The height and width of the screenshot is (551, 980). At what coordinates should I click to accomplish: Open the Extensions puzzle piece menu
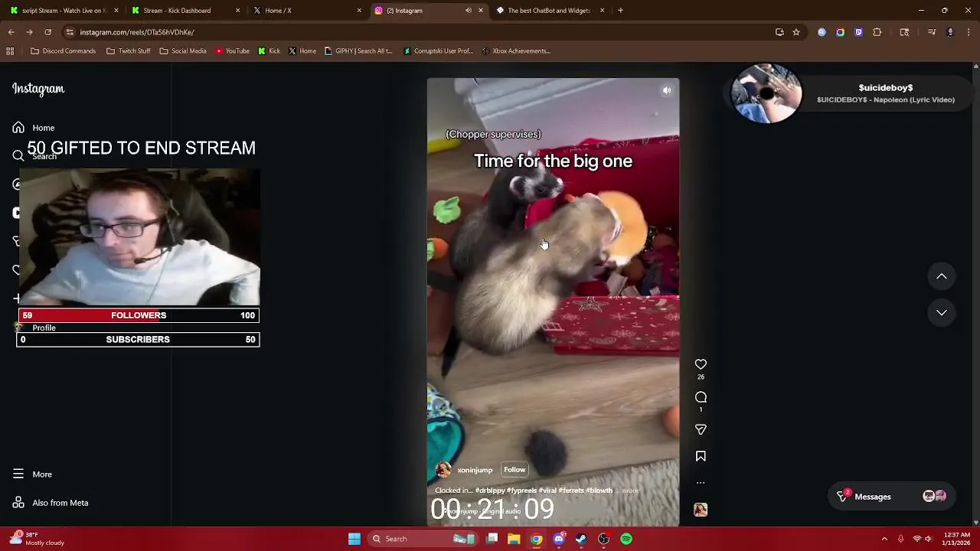pyautogui.click(x=877, y=32)
